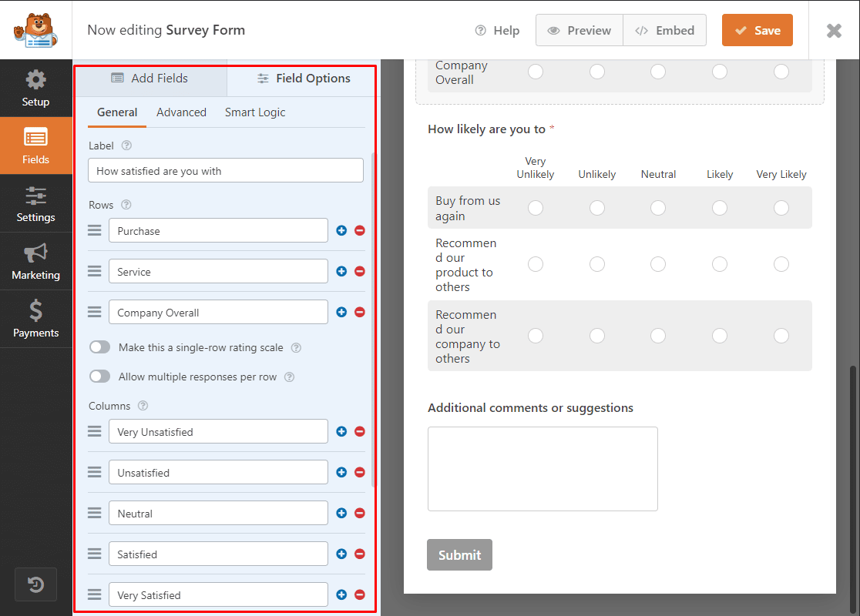This screenshot has height=616, width=860.
Task: Edit the Label input field
Action: point(226,170)
